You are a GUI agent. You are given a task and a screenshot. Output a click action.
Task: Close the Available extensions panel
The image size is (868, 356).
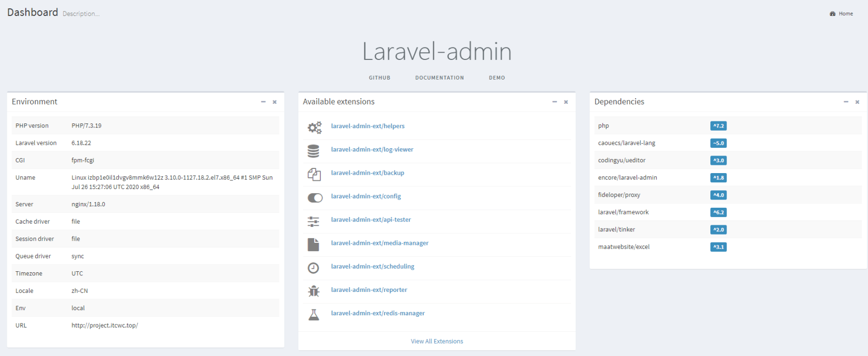click(566, 102)
